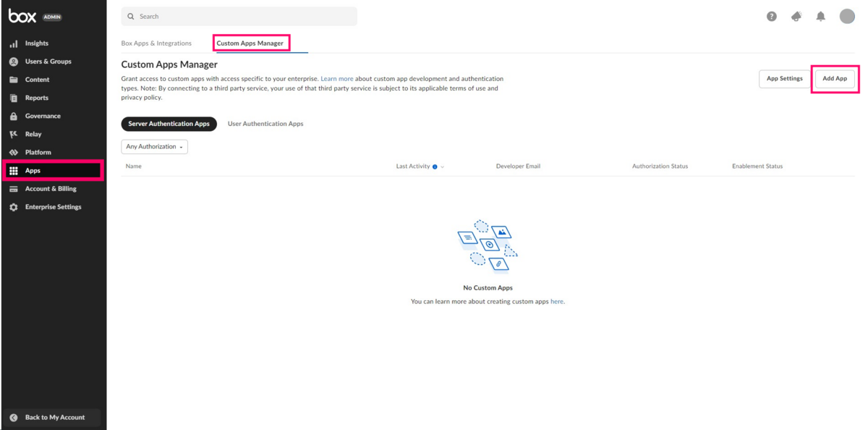868x430 pixels.
Task: Show User Authentication Apps
Action: (x=265, y=124)
